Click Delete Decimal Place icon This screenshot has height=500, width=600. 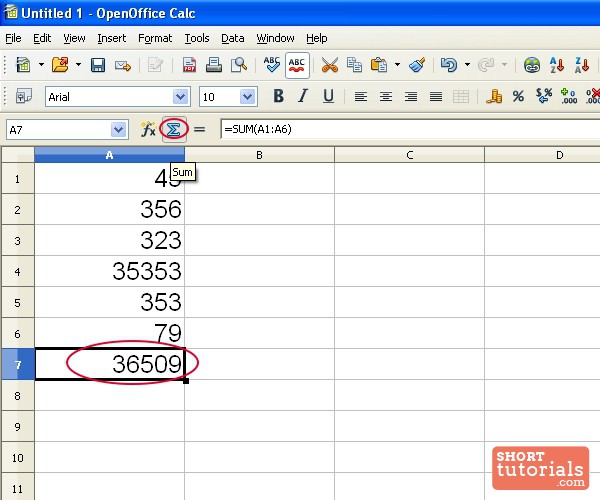point(593,96)
